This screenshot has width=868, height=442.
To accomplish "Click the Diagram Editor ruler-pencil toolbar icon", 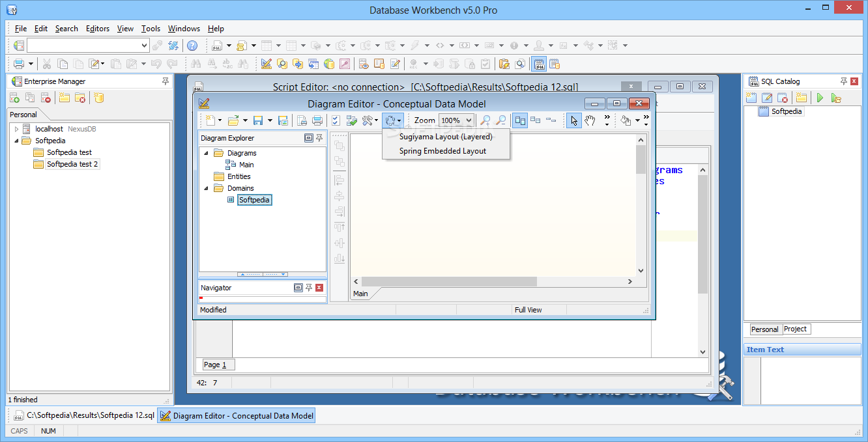I will coord(267,64).
